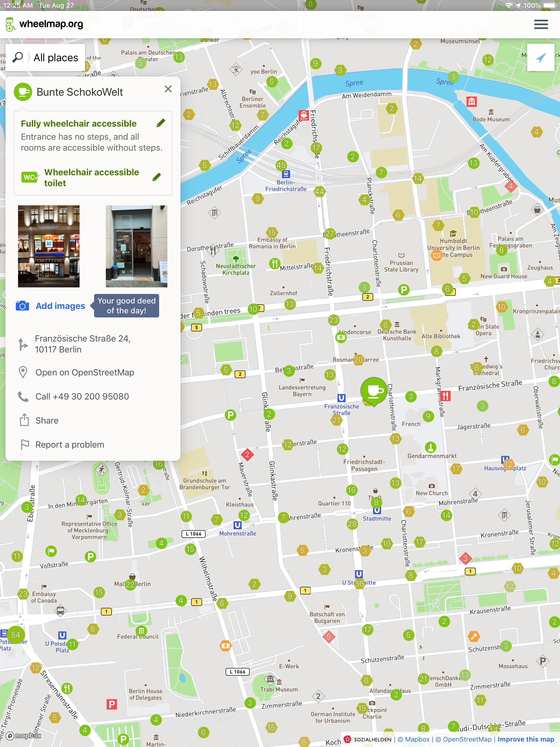Tap the red restaurant marker near Markgrafenstraße
The image size is (560, 747).
click(445, 395)
